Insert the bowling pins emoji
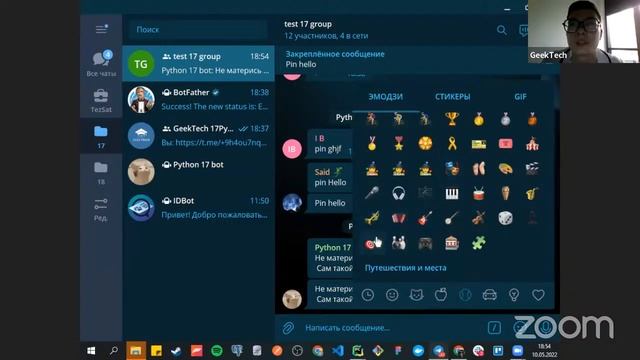 pos(398,243)
